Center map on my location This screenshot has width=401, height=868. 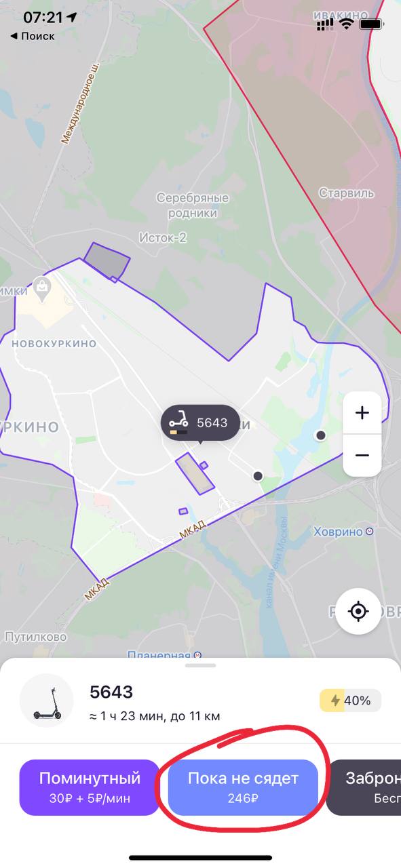coord(358,612)
